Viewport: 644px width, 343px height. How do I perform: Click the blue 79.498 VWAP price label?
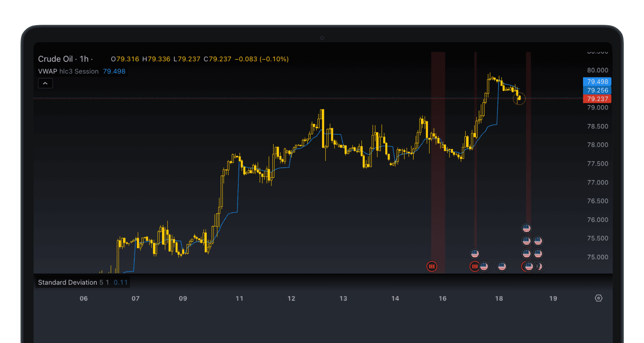click(x=597, y=82)
